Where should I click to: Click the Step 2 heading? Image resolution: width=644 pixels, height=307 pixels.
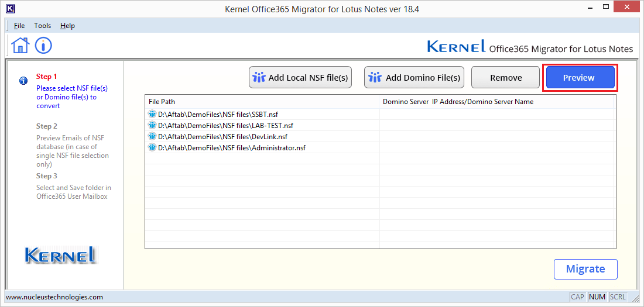click(x=46, y=126)
